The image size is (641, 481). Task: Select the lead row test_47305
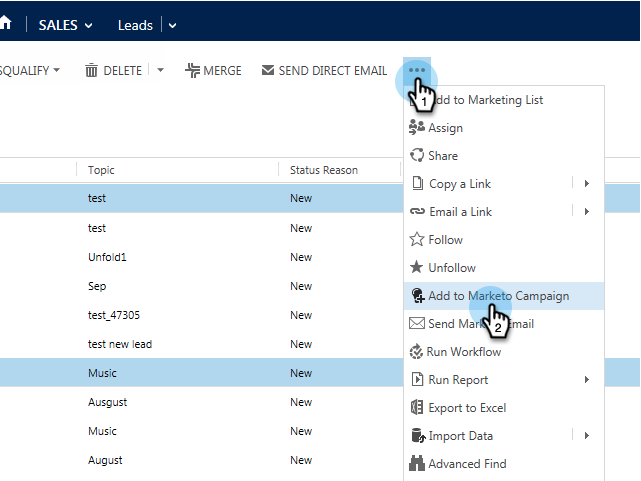tap(202, 315)
